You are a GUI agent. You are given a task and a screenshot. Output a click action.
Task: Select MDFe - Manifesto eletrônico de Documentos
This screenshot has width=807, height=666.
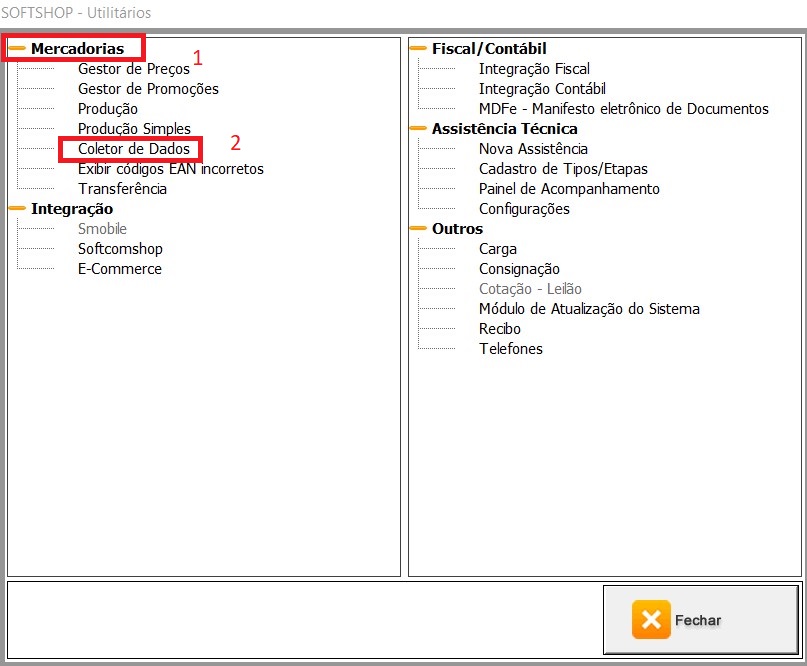(x=623, y=109)
